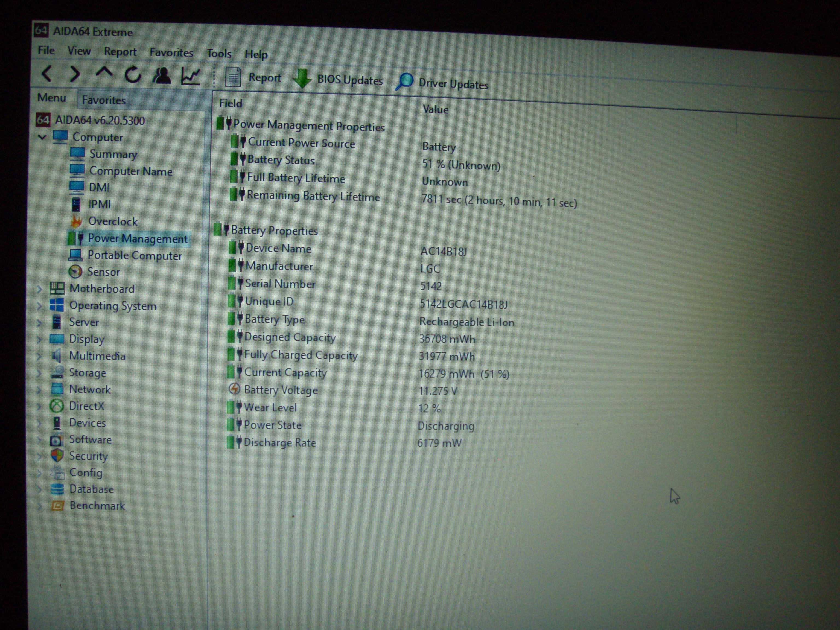The image size is (840, 630).
Task: Click the Software icon in tree
Action: tap(56, 440)
